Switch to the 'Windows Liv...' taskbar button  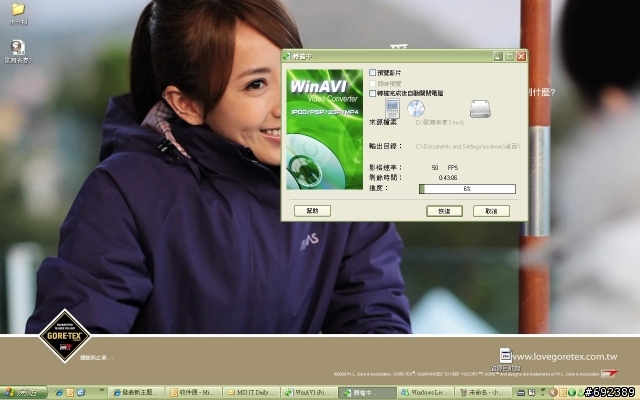tap(424, 393)
